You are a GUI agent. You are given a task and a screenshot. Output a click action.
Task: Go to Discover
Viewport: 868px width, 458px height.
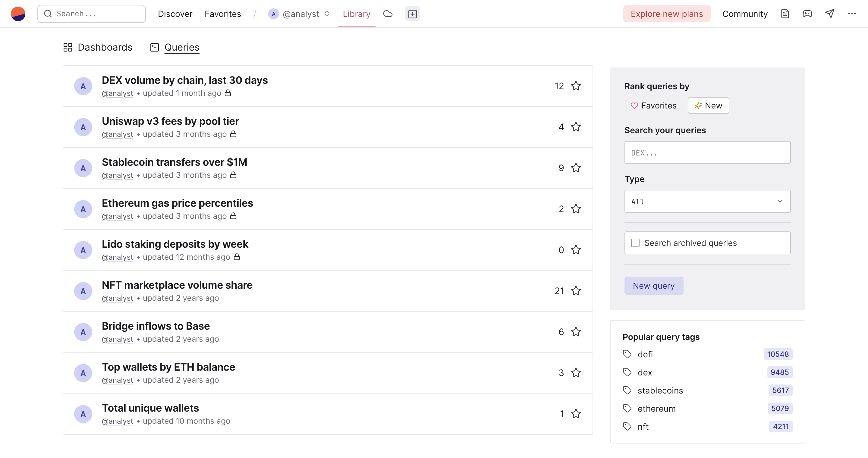pyautogui.click(x=175, y=14)
